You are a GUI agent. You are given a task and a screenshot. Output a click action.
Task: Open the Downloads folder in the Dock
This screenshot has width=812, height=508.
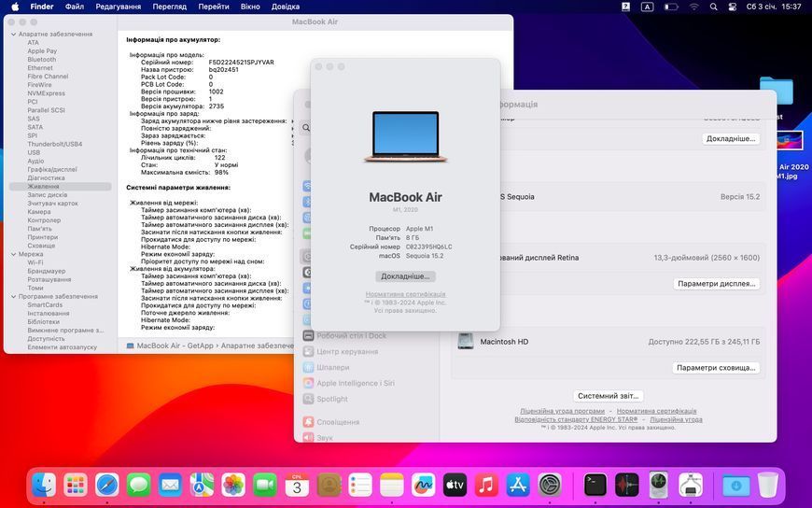(735, 486)
